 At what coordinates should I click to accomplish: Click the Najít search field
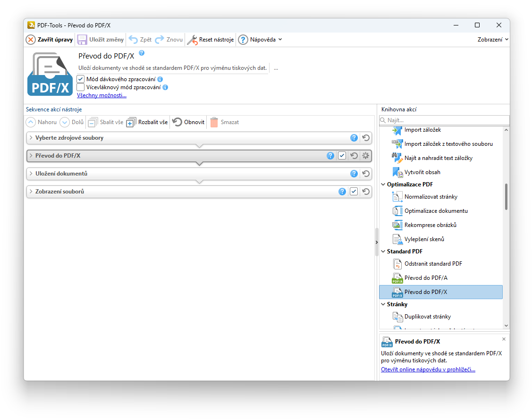click(444, 120)
